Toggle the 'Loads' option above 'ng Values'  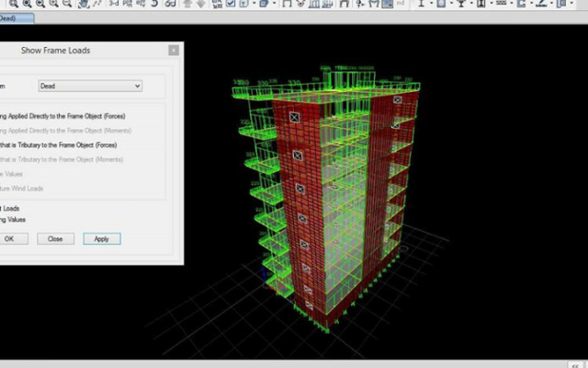click(x=10, y=209)
